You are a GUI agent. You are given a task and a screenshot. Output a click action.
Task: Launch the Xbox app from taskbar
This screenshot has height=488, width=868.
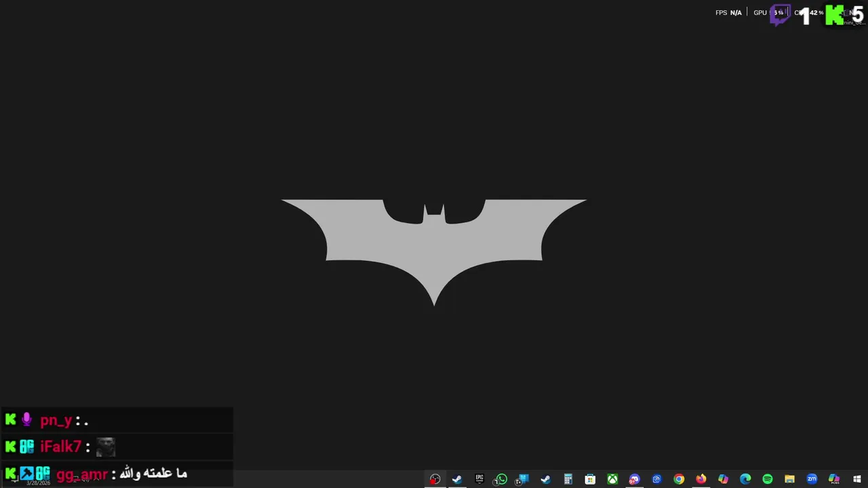pos(612,479)
